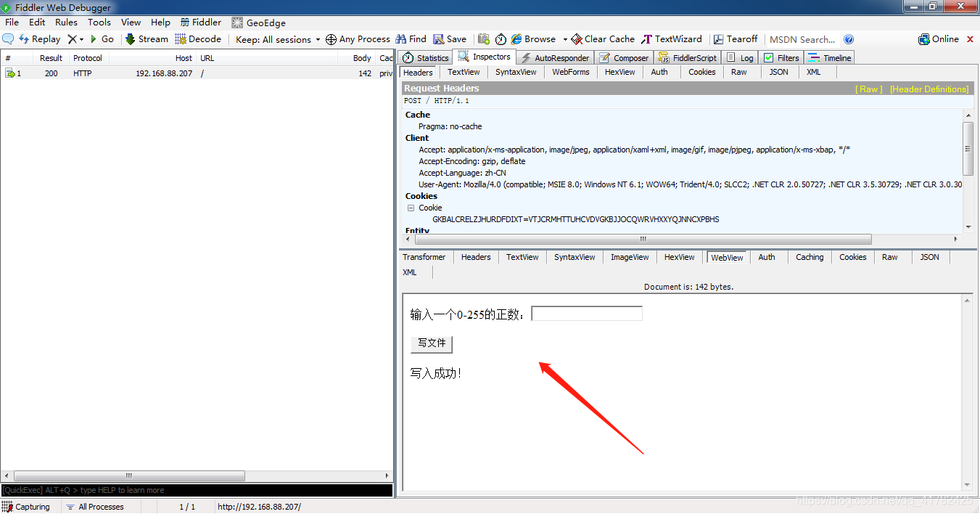The width and height of the screenshot is (980, 514).
Task: Click the comment balloon toolbar icon
Action: 8,39
